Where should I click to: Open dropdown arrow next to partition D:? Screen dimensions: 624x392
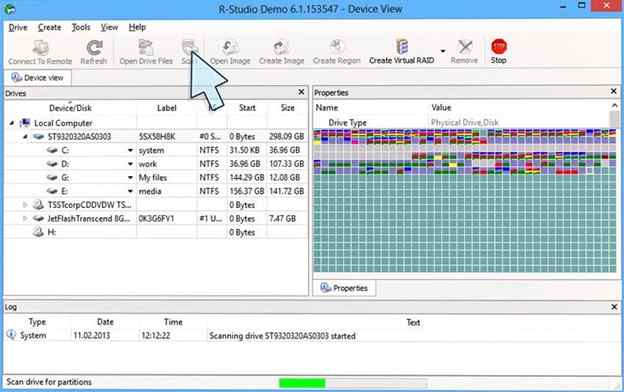[x=130, y=164]
